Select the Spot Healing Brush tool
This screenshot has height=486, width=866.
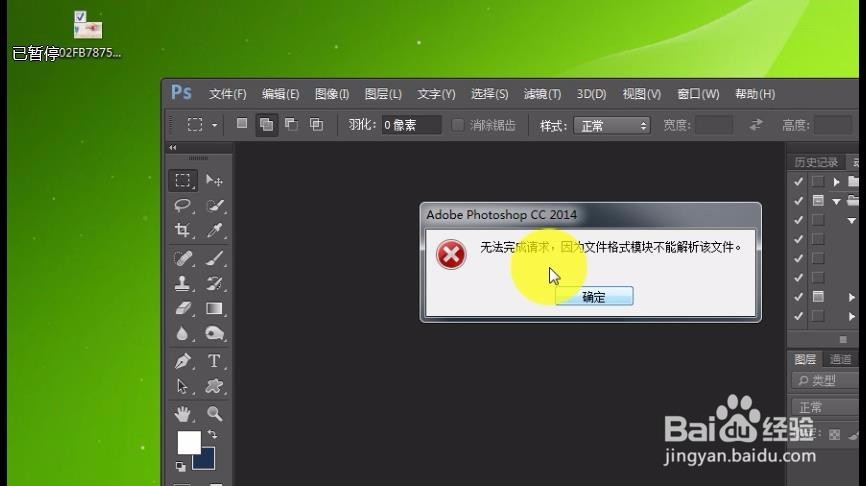tap(183, 258)
